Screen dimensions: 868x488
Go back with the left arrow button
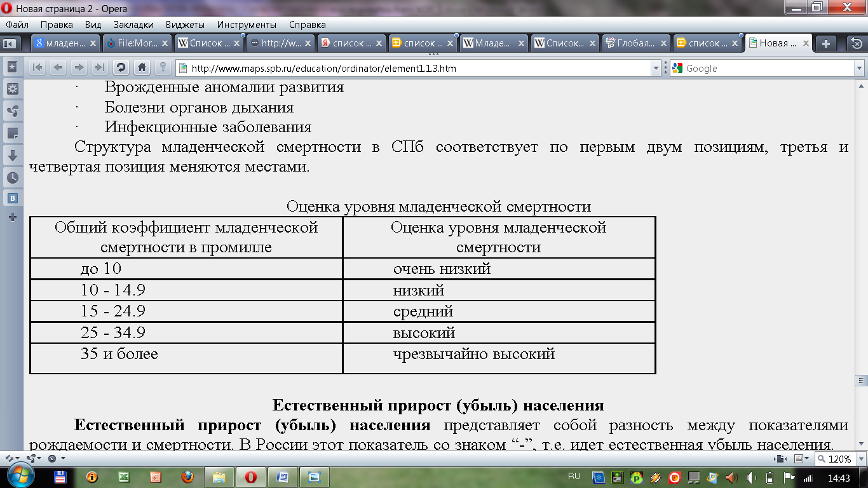click(x=58, y=67)
